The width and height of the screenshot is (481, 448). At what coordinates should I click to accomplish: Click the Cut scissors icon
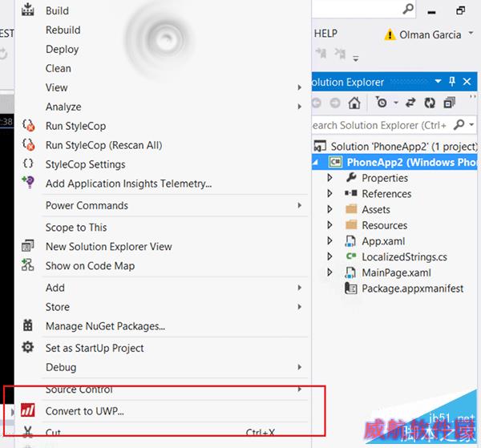28,431
